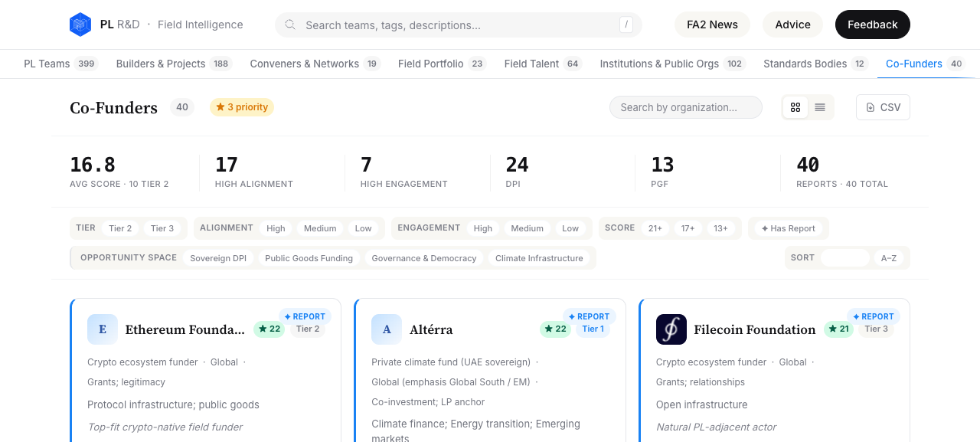The height and width of the screenshot is (442, 980).
Task: Click the 17 High Alignment stat
Action: 254,172
